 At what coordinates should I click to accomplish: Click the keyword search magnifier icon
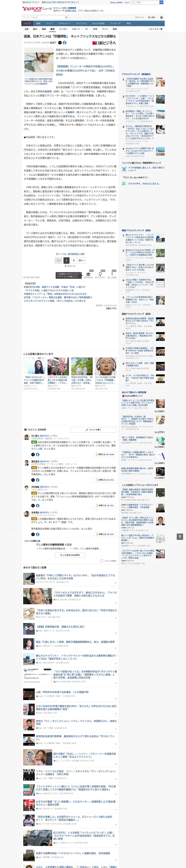point(66,18)
